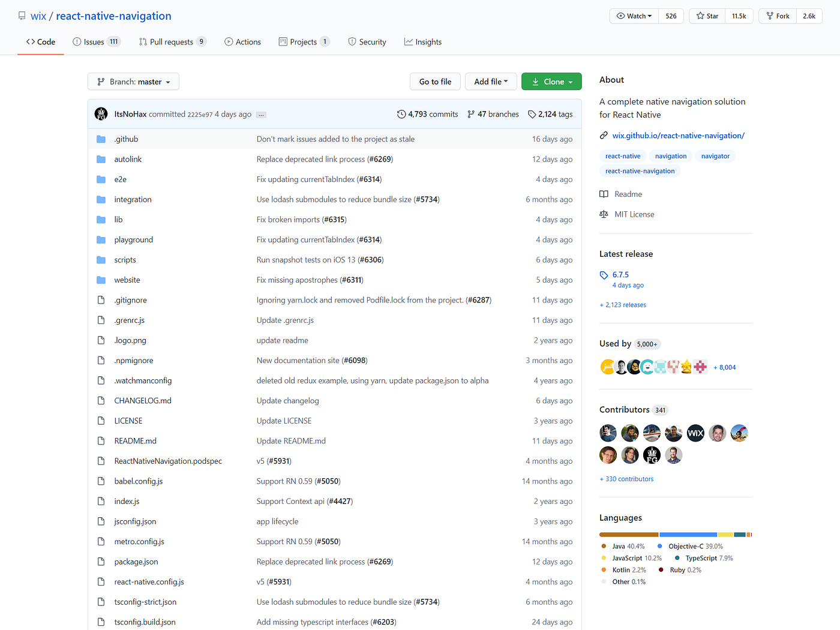
Task: Click the .github folder icon
Action: coord(101,139)
